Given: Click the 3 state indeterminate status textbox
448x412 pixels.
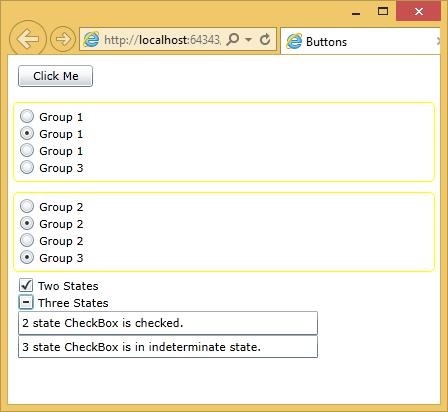Looking at the screenshot, I should [x=168, y=347].
